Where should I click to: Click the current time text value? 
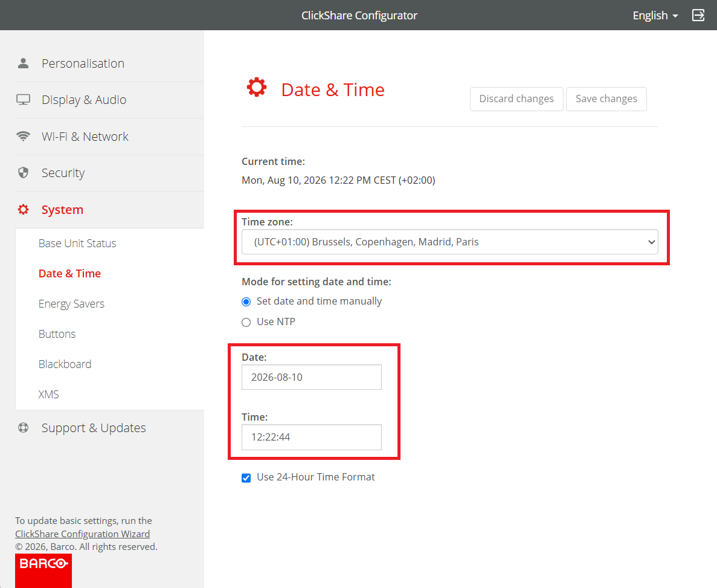(338, 180)
